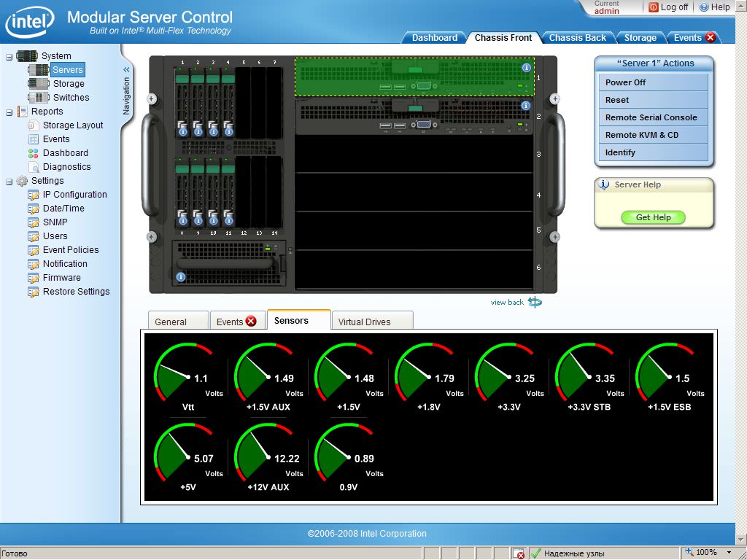747x560 pixels.
Task: Select Storage Layout in Reports
Action: pos(72,125)
